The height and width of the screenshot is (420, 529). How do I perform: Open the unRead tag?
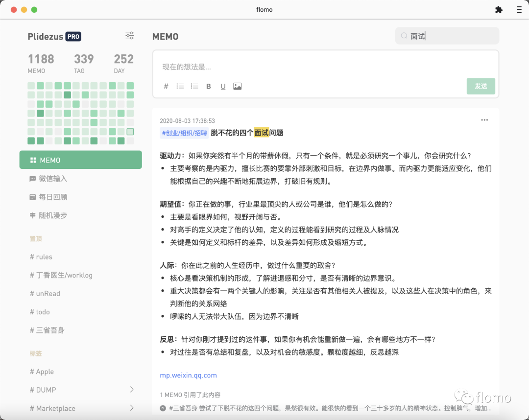[x=45, y=294]
